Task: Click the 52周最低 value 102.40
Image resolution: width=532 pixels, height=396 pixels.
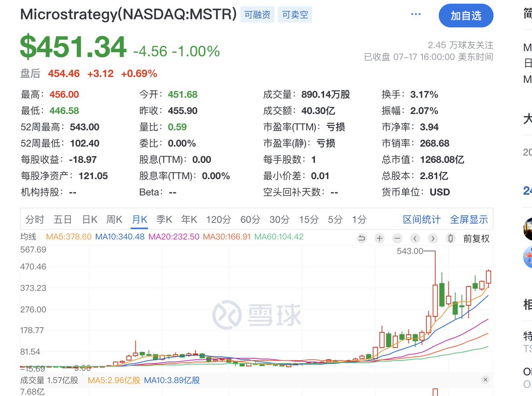Action: click(x=85, y=143)
